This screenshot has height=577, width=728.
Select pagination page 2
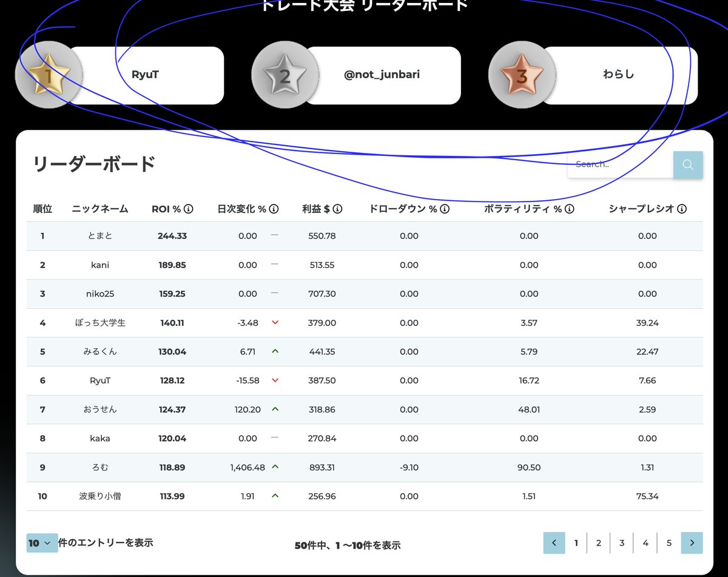coord(599,543)
